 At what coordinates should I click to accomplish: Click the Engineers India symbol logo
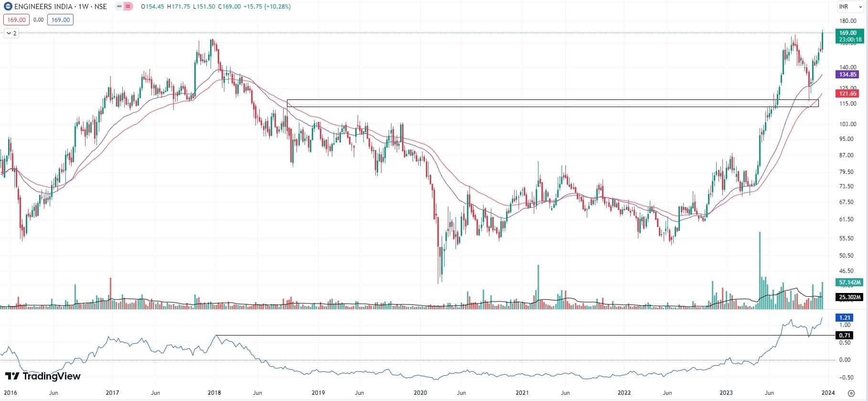click(x=8, y=7)
